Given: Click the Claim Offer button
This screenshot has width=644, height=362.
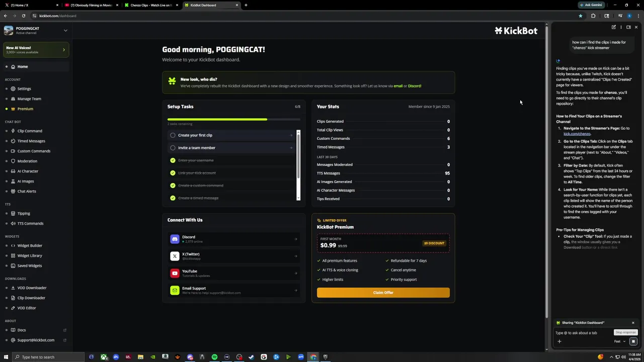Looking at the screenshot, I should [383, 293].
